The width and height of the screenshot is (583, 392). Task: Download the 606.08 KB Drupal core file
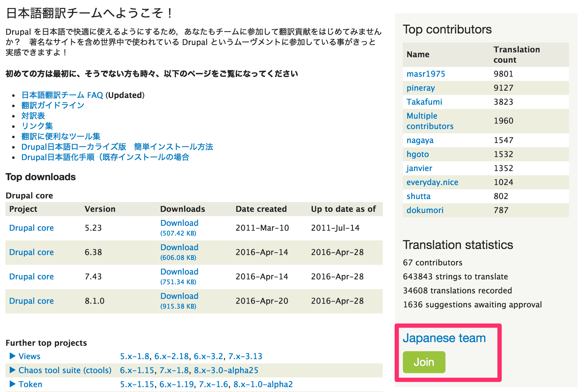(x=179, y=252)
